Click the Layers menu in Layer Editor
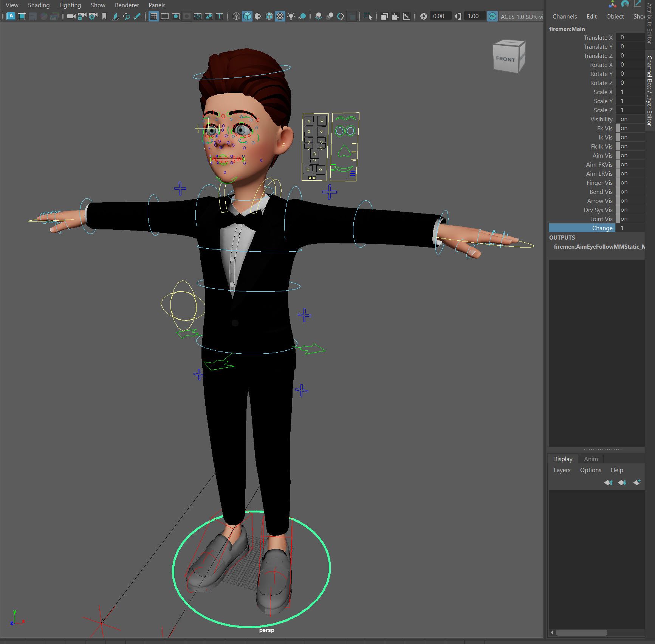 [x=562, y=470]
